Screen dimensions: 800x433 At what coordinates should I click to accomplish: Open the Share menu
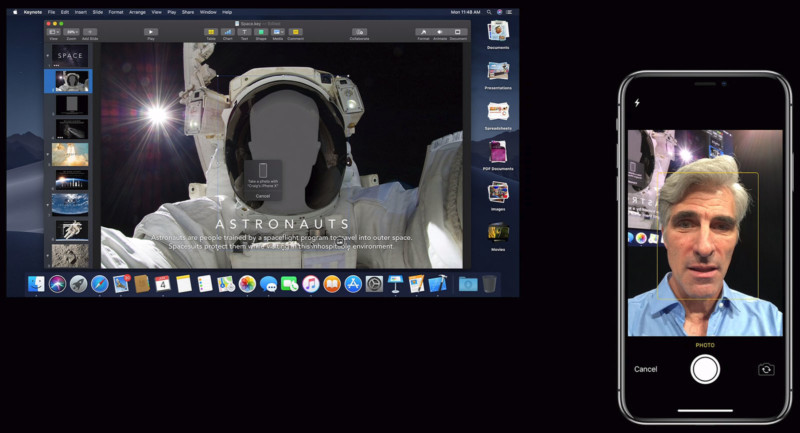click(x=188, y=12)
